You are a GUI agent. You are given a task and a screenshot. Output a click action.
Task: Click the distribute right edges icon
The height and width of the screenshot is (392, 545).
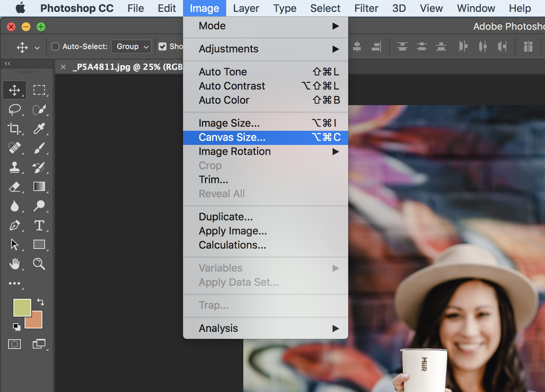pos(502,46)
